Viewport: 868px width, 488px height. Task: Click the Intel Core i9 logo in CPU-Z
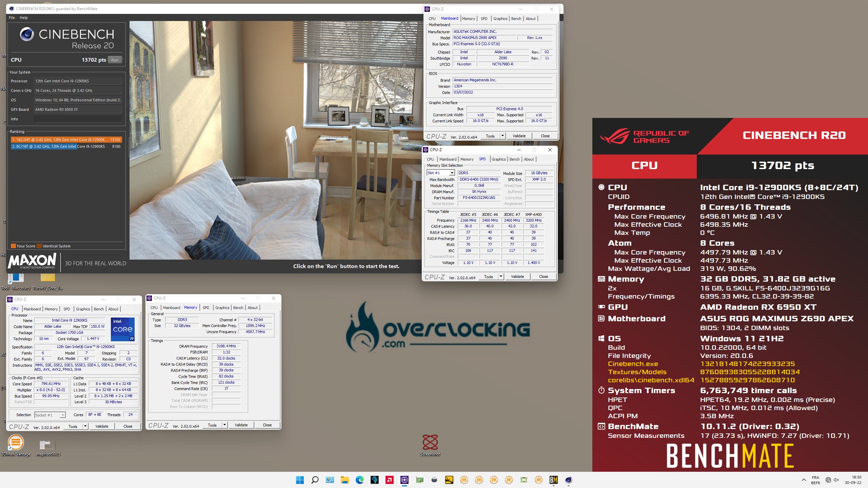click(123, 329)
